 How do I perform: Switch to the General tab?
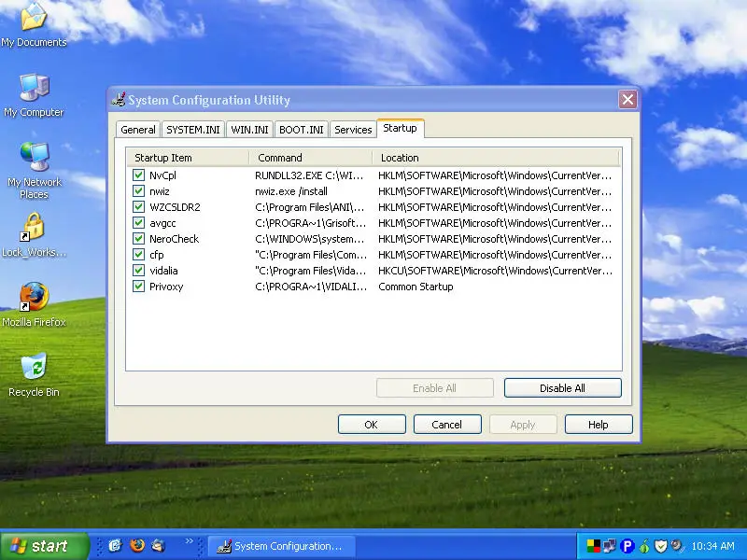tap(138, 130)
